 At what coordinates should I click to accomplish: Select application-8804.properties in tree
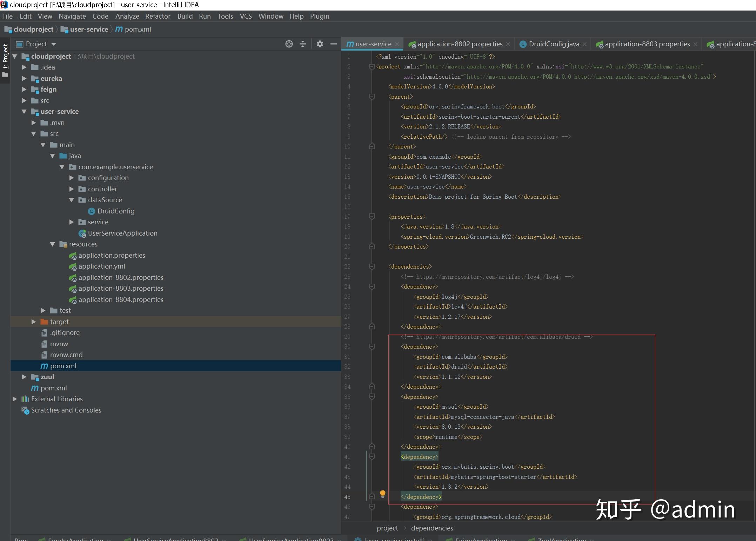click(121, 300)
